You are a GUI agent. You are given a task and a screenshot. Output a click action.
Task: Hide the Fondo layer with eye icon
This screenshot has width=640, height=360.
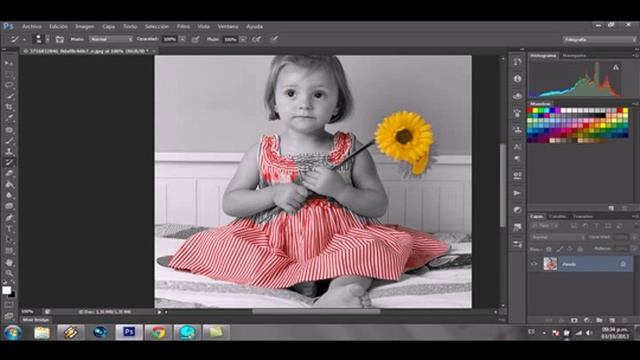click(534, 264)
